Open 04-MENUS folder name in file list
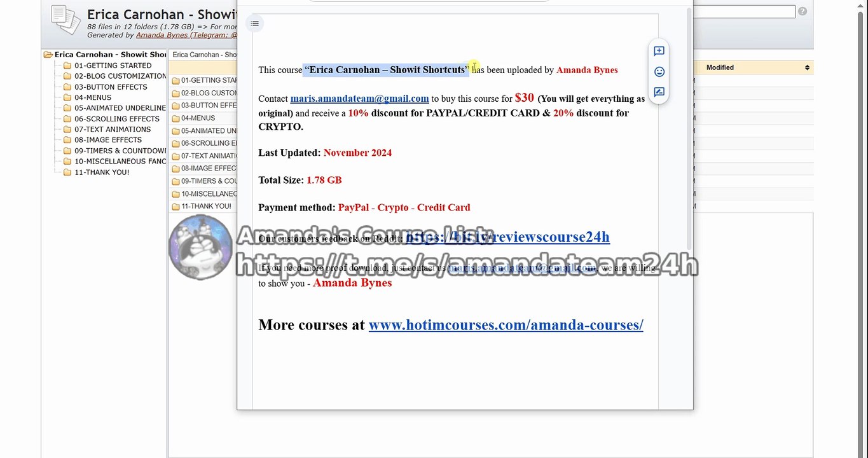 [x=198, y=118]
